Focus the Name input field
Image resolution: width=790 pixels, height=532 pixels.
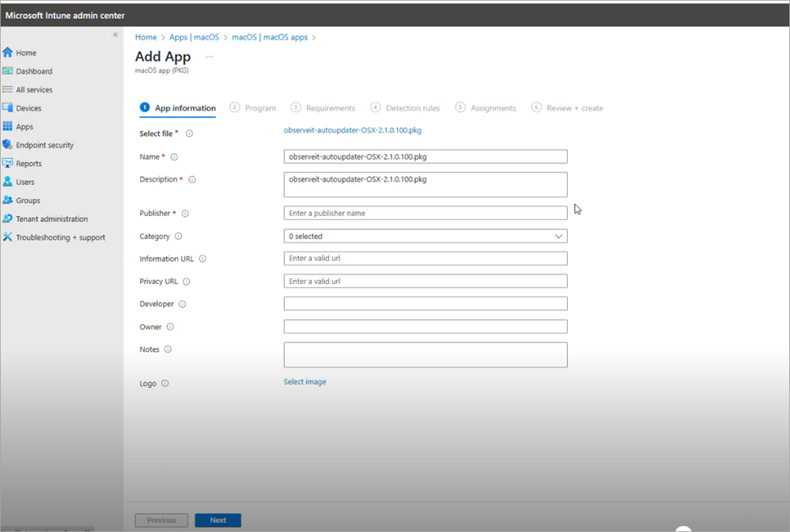(x=425, y=157)
